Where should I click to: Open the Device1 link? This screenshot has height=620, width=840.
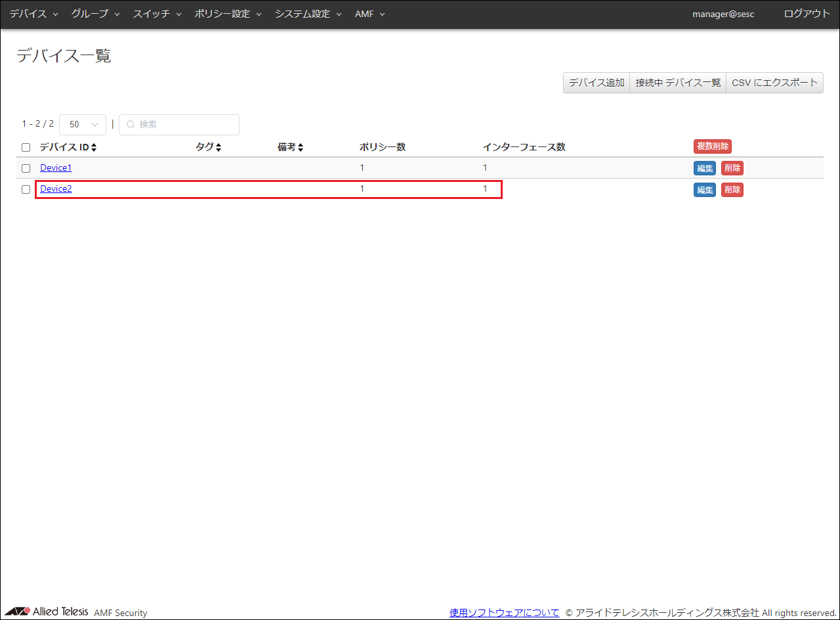(56, 168)
